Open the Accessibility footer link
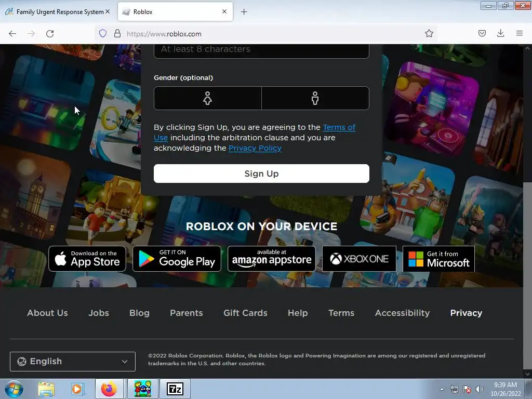 tap(402, 313)
